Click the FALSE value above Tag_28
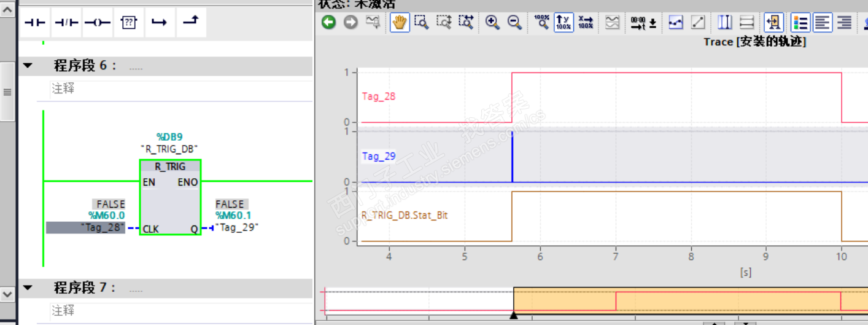 tap(110, 204)
